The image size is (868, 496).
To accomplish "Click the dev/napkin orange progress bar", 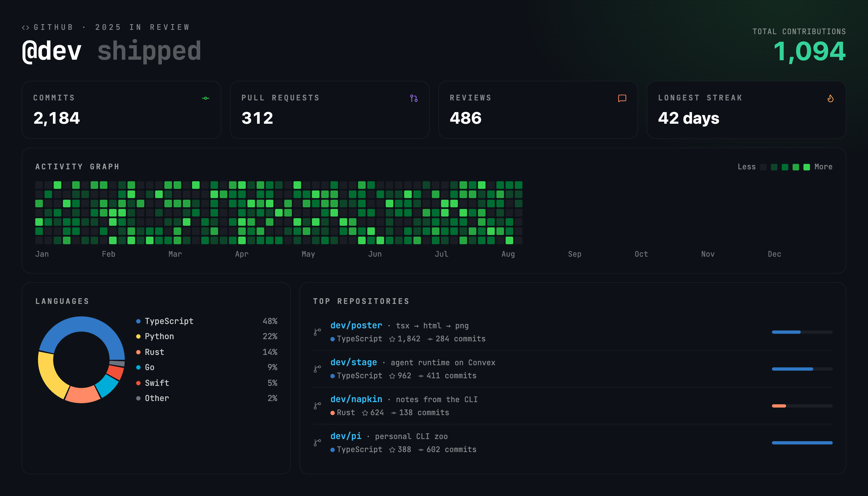I will [x=779, y=406].
